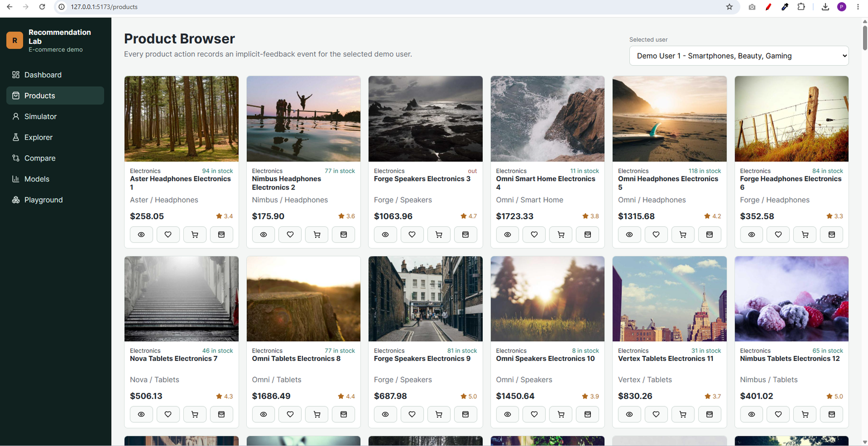Open the browser profile avatar

pyautogui.click(x=842, y=7)
